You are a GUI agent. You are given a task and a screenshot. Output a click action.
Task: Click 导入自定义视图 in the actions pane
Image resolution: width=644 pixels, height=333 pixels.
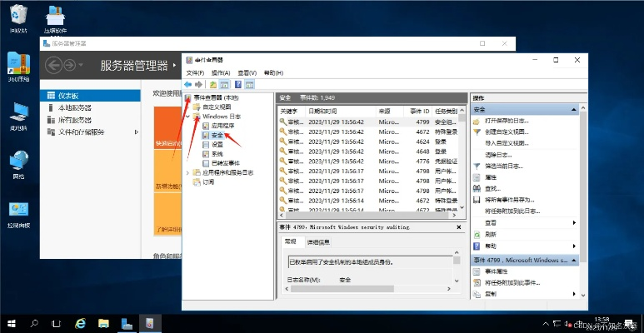click(x=507, y=143)
